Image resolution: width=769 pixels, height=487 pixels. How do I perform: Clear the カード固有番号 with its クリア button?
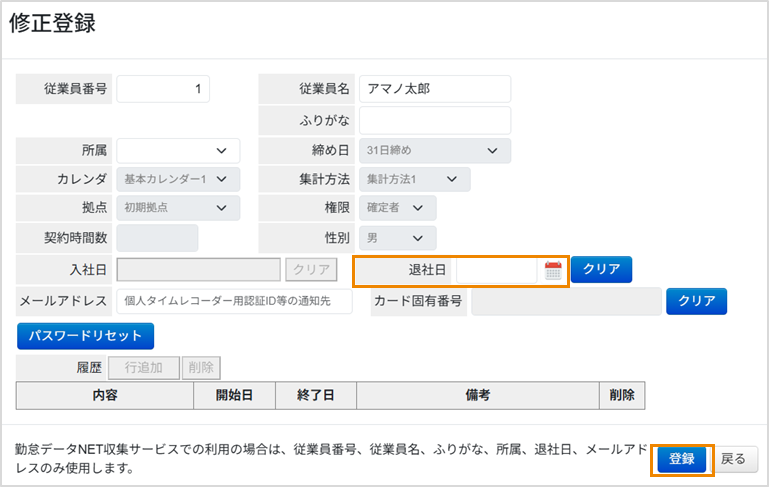(696, 301)
